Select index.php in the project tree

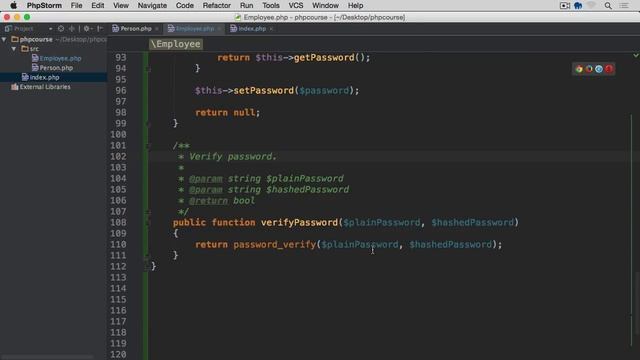[x=44, y=77]
